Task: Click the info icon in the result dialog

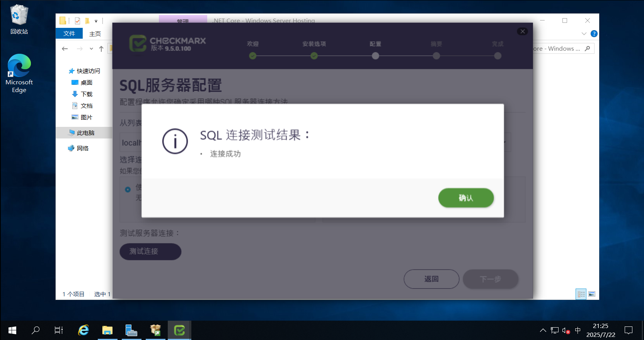Action: (175, 141)
